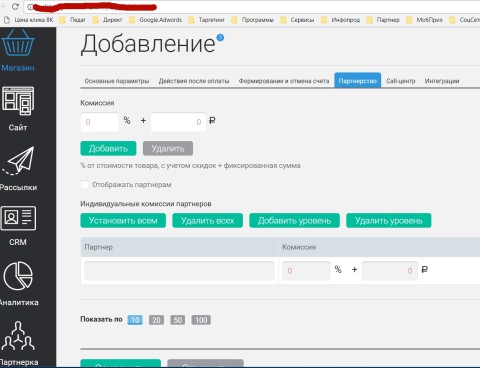Click the blue help icon beside Добавление
The height and width of the screenshot is (368, 480).
pyautogui.click(x=220, y=37)
